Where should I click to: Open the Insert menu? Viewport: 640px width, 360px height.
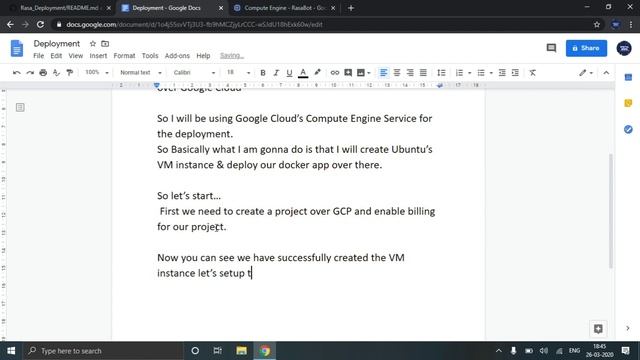(98, 56)
